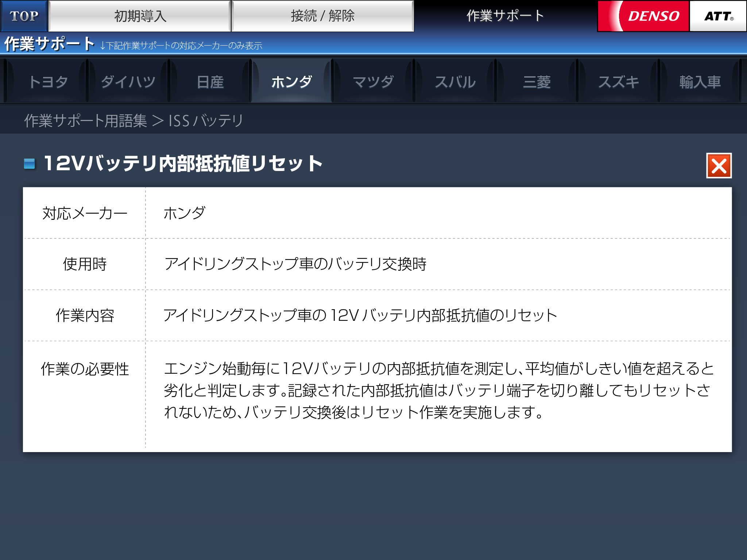Select ダイハツ manufacturer tab

[x=128, y=82]
